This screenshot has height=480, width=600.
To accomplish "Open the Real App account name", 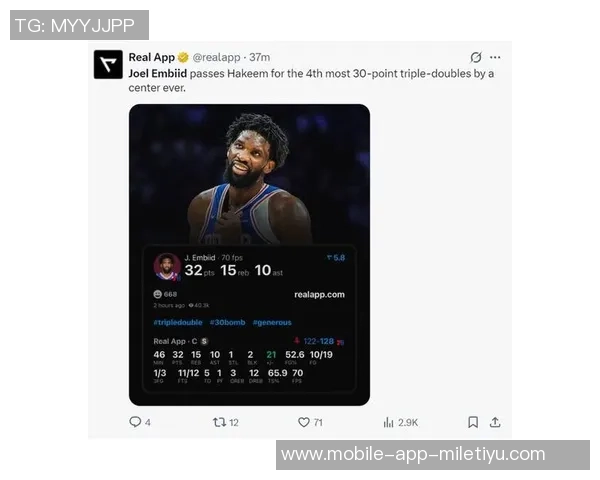I will [x=152, y=57].
